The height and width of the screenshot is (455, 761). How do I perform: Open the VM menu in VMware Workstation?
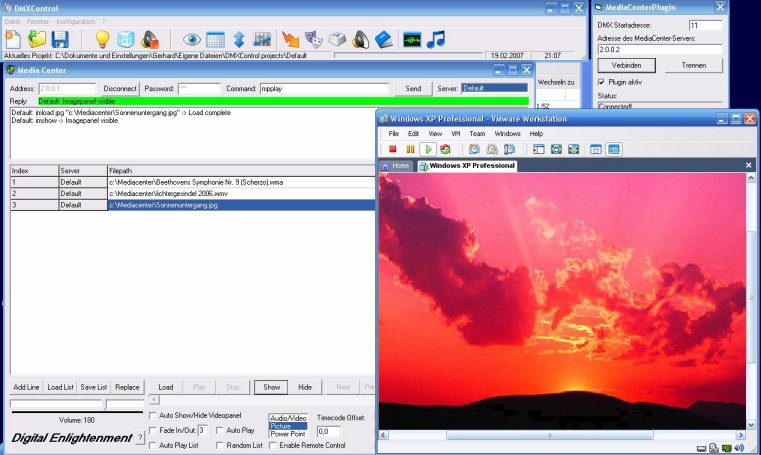coord(455,133)
